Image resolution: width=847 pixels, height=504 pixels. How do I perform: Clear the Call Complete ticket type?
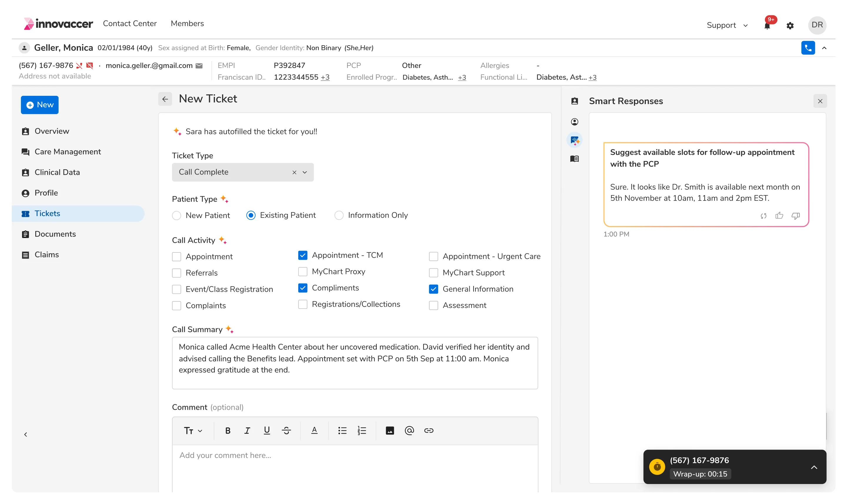[x=294, y=173]
